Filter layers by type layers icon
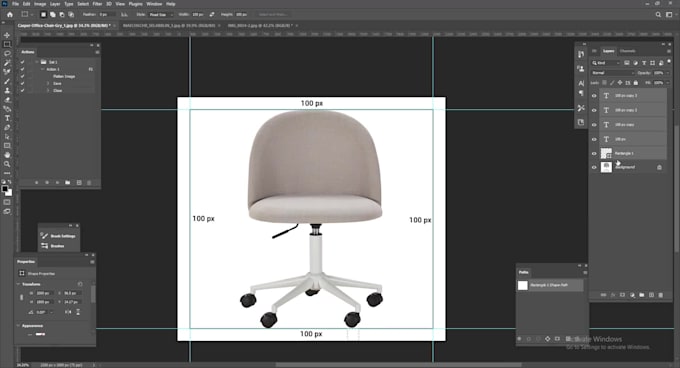The width and height of the screenshot is (680, 368). pos(644,63)
